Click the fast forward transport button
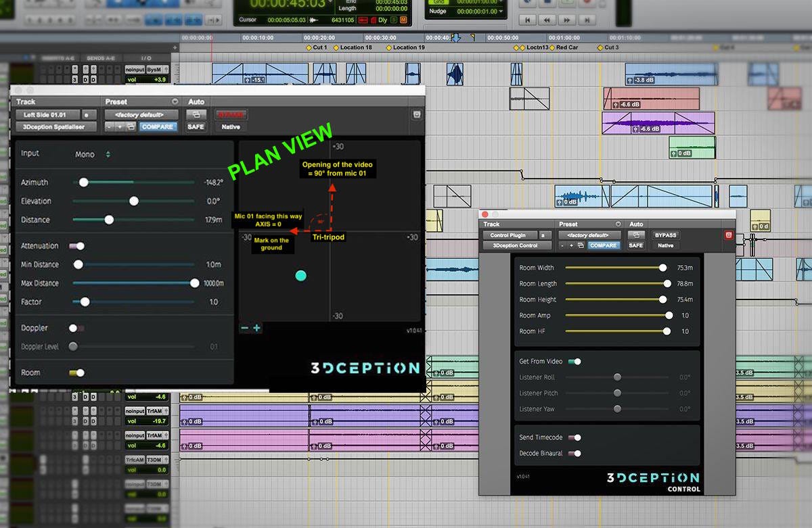812x528 pixels. click(x=567, y=20)
